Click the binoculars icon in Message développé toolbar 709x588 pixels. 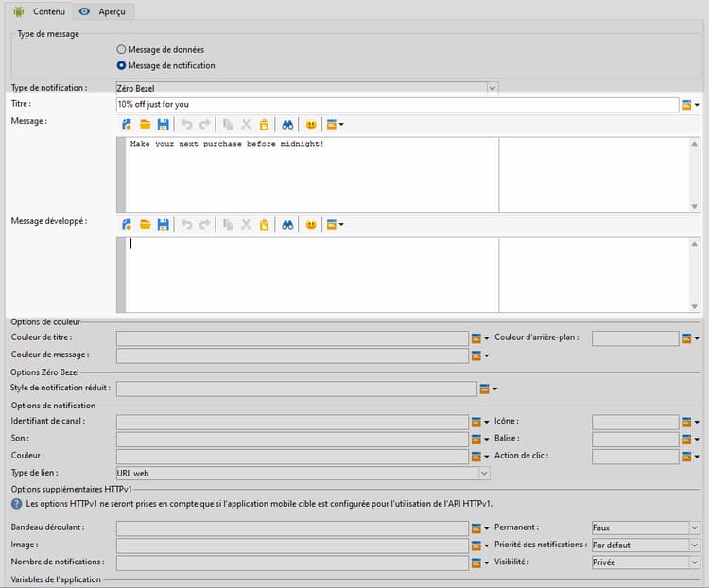pyautogui.click(x=287, y=224)
